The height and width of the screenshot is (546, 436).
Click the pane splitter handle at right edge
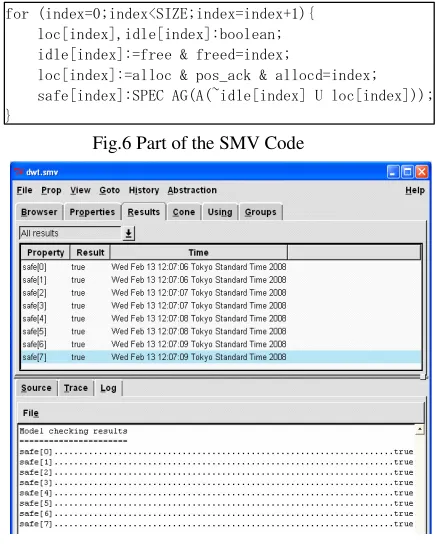pyautogui.click(x=423, y=377)
